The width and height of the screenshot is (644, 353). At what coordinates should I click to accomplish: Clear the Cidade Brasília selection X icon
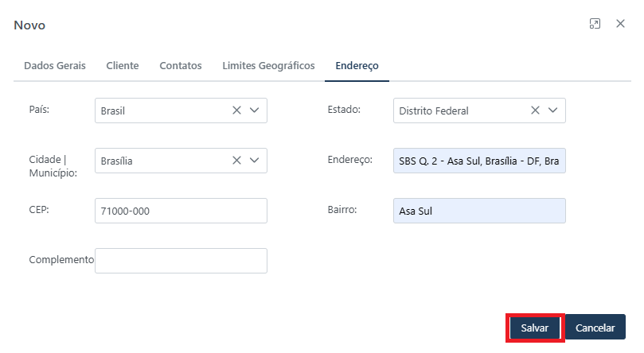point(236,161)
